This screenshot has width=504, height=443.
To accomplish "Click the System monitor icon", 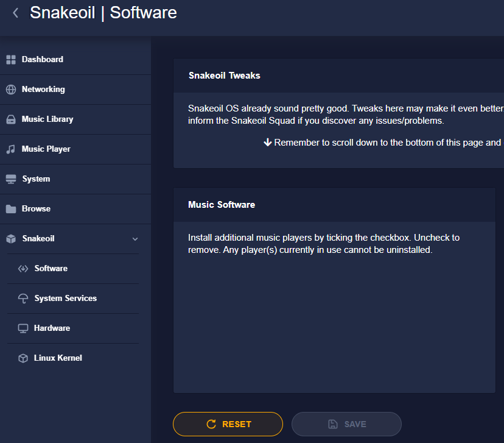I will [x=11, y=179].
